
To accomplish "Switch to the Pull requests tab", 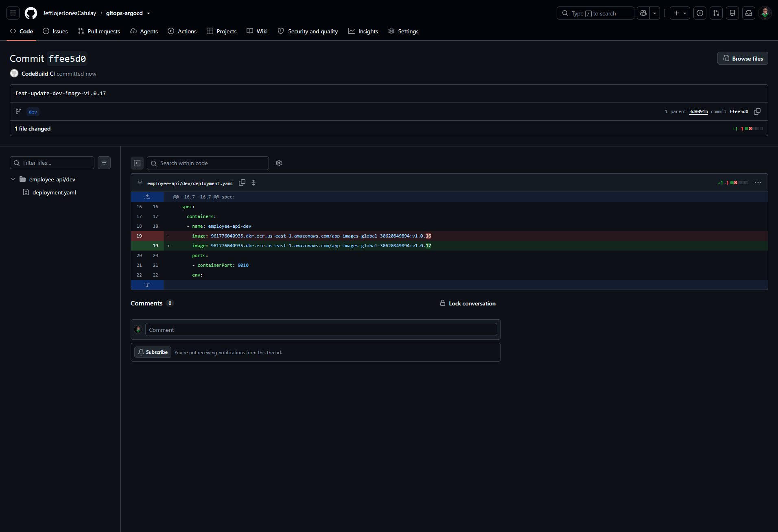I will click(x=99, y=31).
